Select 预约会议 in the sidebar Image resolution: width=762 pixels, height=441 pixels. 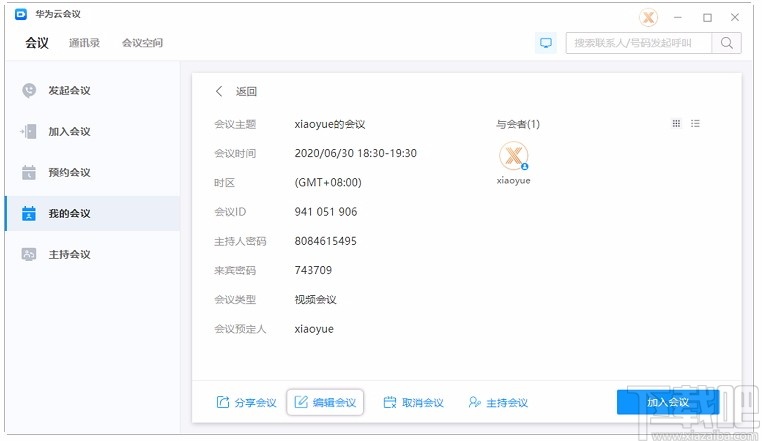92,172
